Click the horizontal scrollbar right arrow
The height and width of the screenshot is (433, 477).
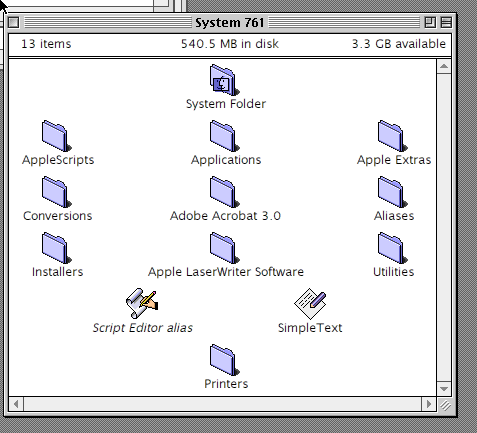429,404
